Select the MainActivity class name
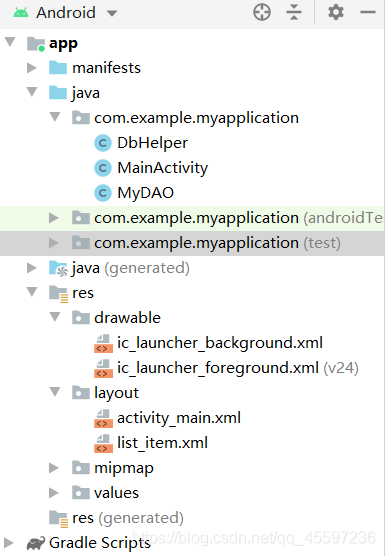385x556 pixels. click(163, 168)
